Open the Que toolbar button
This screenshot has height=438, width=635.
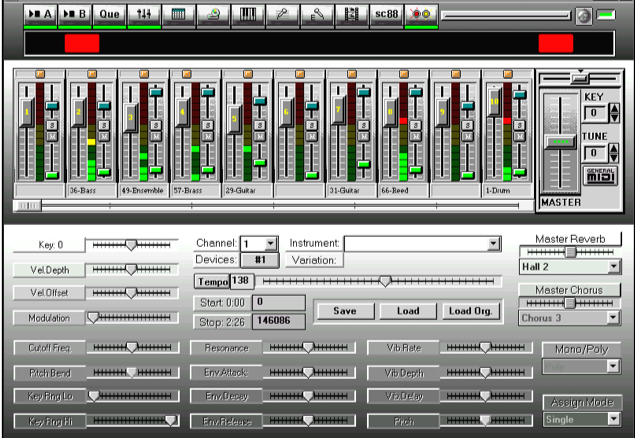[109, 15]
